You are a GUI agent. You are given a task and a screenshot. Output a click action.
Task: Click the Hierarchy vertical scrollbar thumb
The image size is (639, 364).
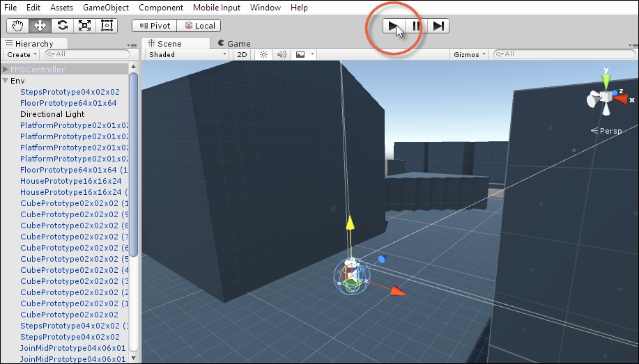[x=133, y=164]
